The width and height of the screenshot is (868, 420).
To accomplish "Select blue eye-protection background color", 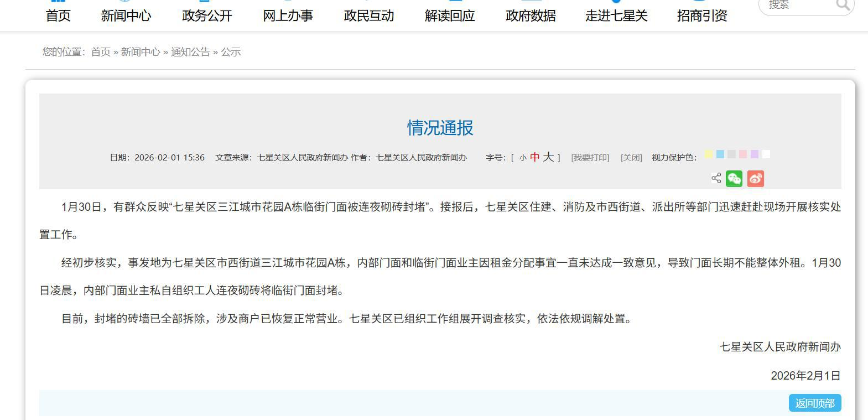I will 720,154.
